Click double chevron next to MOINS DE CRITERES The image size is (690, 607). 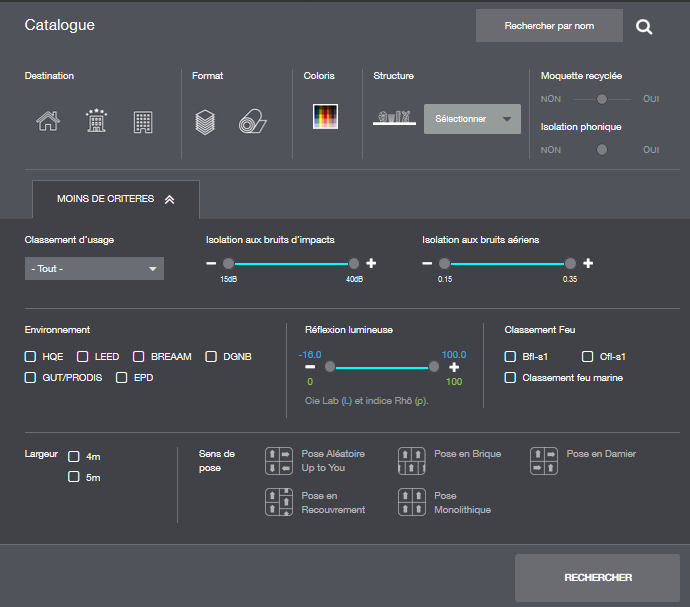point(169,200)
